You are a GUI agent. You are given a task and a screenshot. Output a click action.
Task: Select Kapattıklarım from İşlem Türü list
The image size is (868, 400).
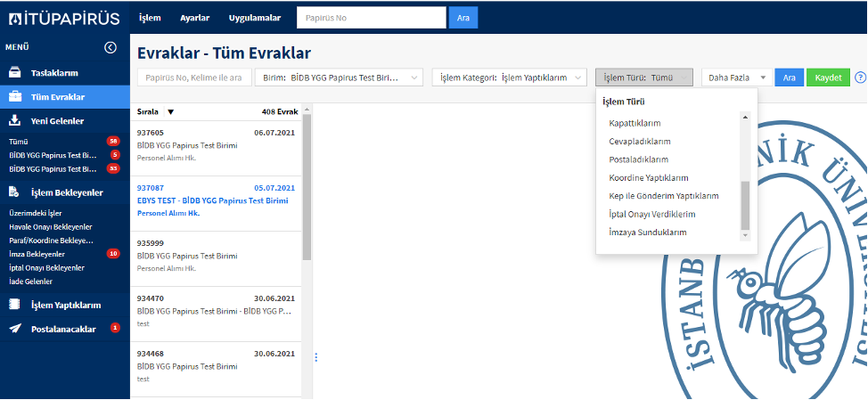[635, 123]
